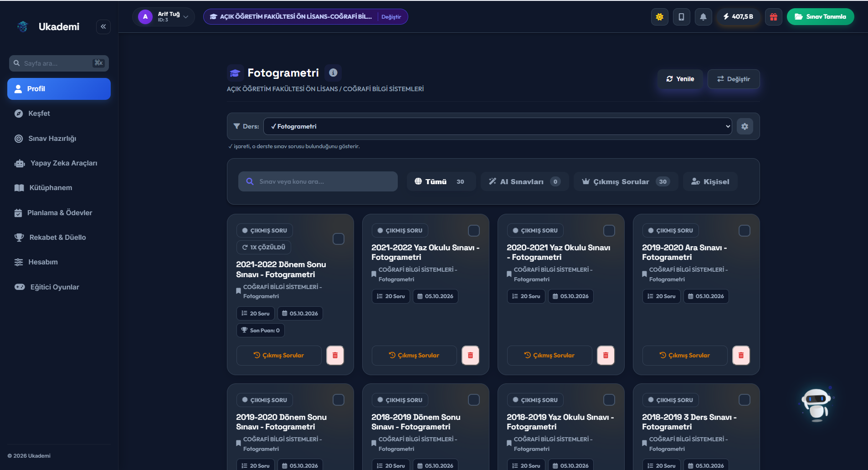Tick the 2020-2021 Yaz Okulu Sınavı checkbox
This screenshot has width=868, height=470.
click(x=609, y=231)
